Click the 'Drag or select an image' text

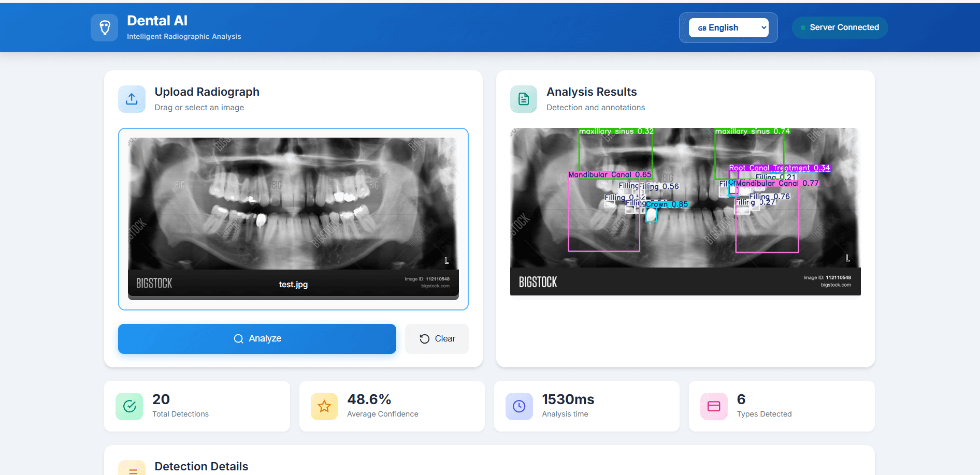point(199,108)
